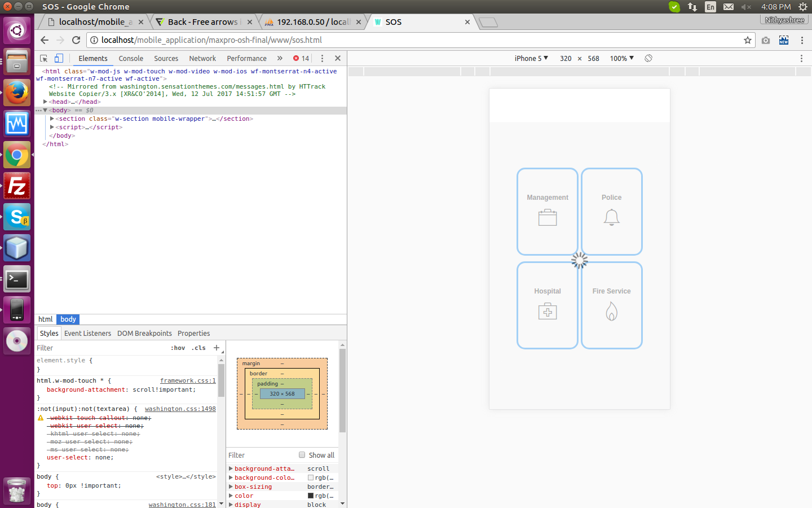
Task: Click the red error count indicator
Action: (301, 58)
